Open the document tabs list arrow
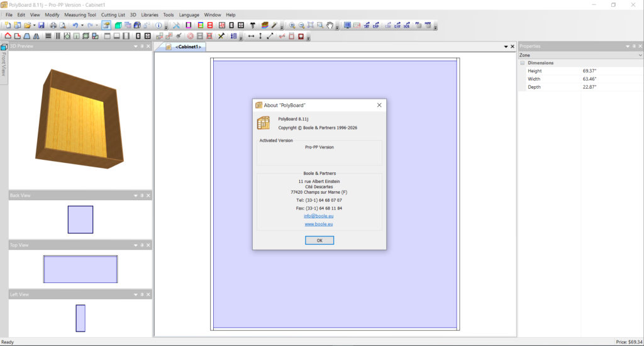Image resolution: width=644 pixels, height=346 pixels. 506,47
